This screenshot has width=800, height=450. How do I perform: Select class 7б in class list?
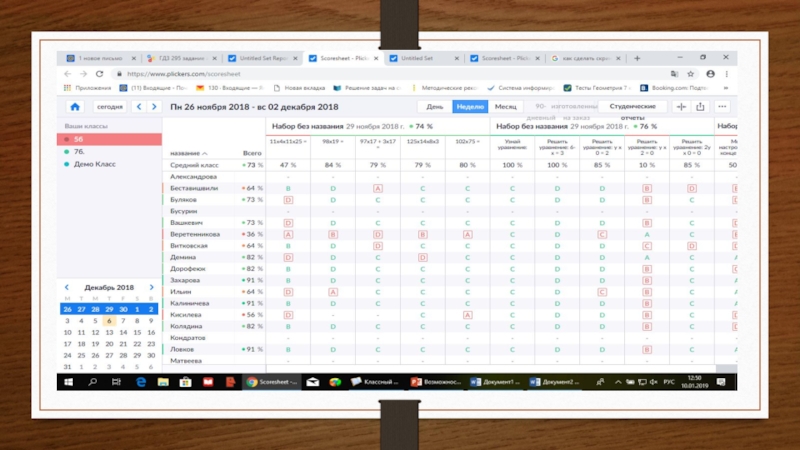click(79, 151)
